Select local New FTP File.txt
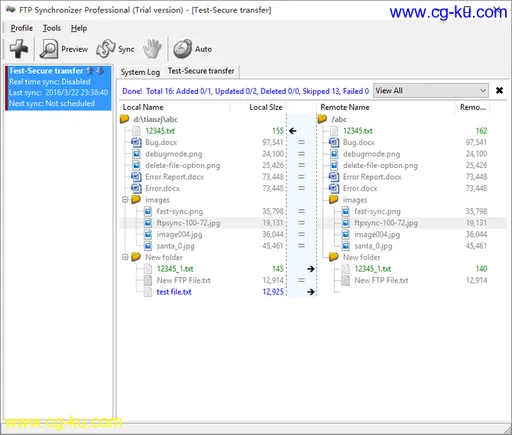The width and height of the screenshot is (512, 435). click(184, 280)
